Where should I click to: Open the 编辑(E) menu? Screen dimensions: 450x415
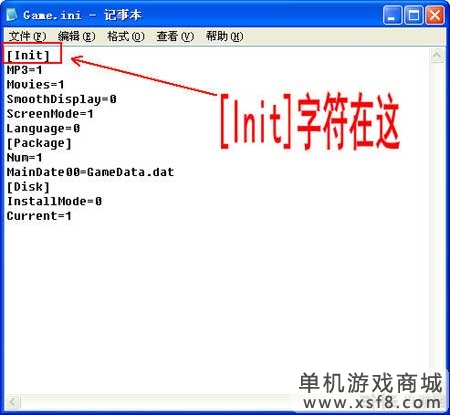point(76,36)
